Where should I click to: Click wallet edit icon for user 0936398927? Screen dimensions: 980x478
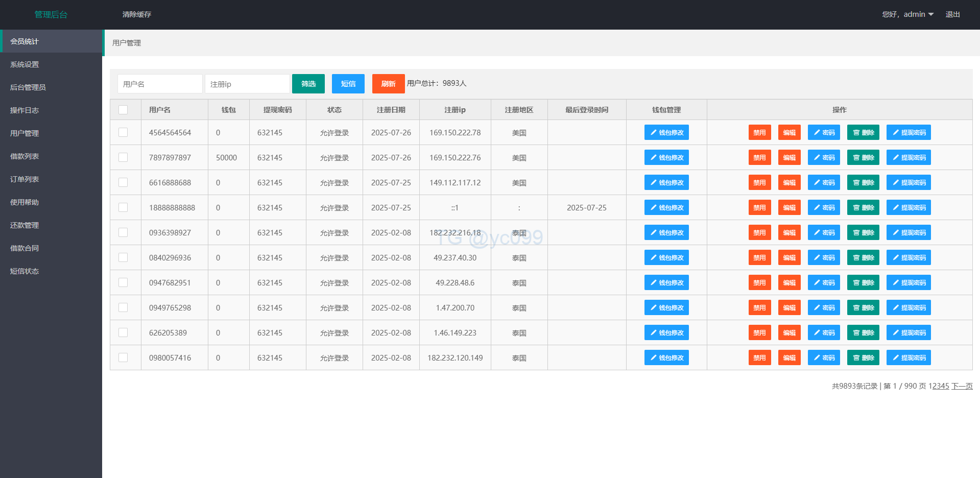click(x=654, y=233)
